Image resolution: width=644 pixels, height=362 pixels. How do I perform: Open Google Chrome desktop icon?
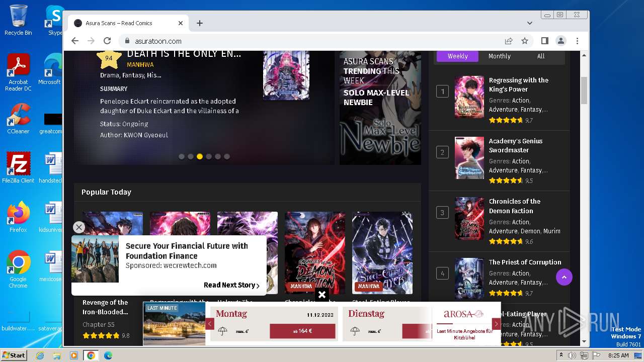pyautogui.click(x=18, y=269)
